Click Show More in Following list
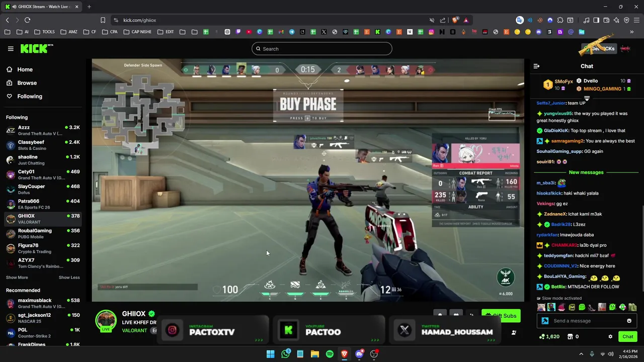This screenshot has height=362, width=644. (17, 278)
